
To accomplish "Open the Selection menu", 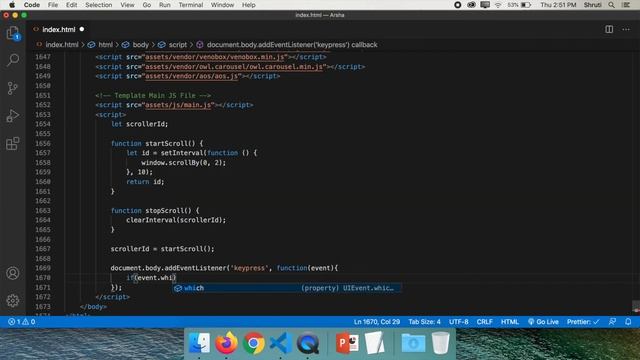I will [98, 5].
